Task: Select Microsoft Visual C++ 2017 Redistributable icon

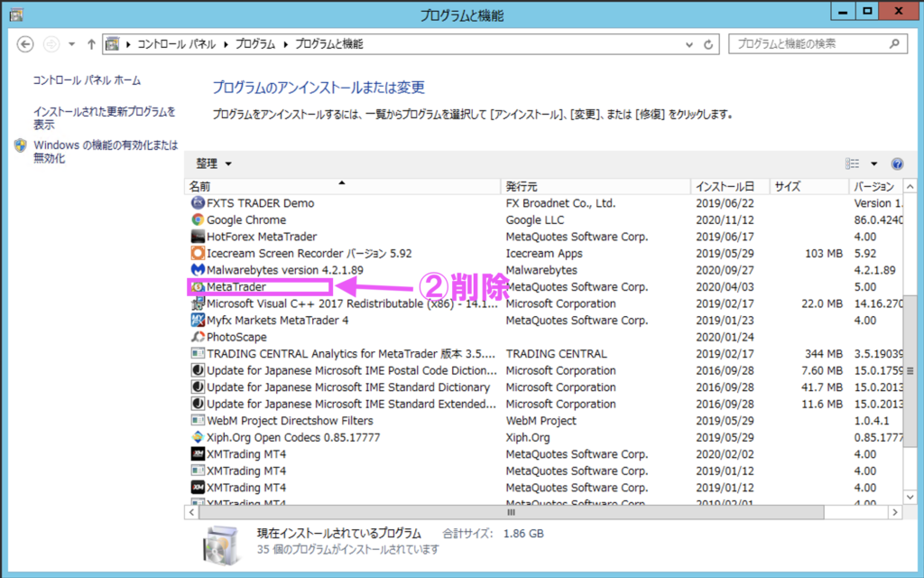Action: 198,303
